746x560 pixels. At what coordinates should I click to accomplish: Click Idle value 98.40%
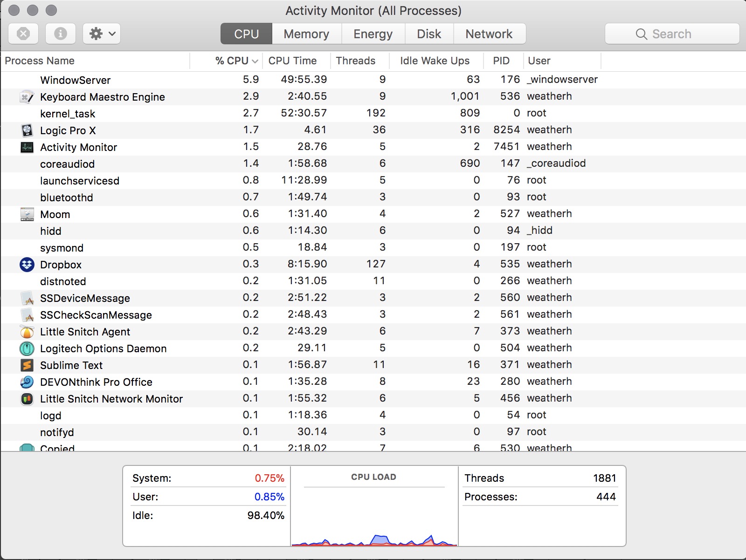click(x=266, y=515)
